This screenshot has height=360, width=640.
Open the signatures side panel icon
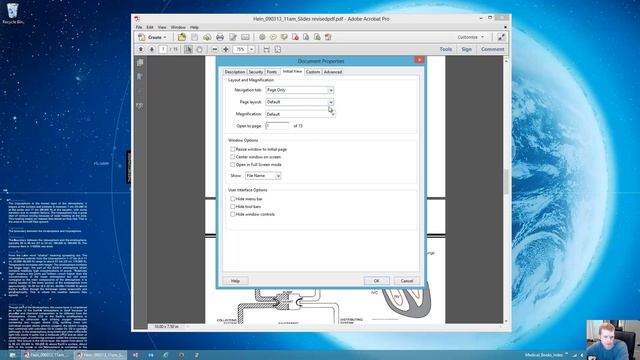[x=140, y=106]
